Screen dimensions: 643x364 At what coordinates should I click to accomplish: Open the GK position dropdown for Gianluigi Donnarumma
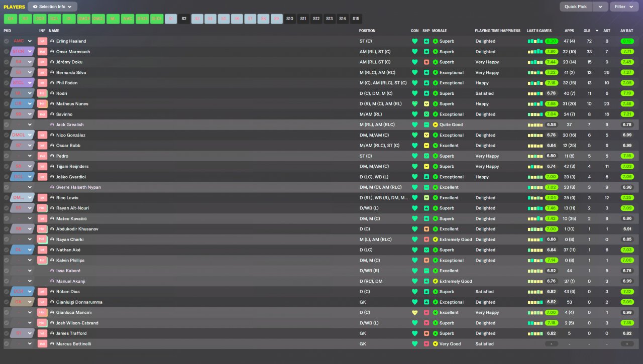23,302
